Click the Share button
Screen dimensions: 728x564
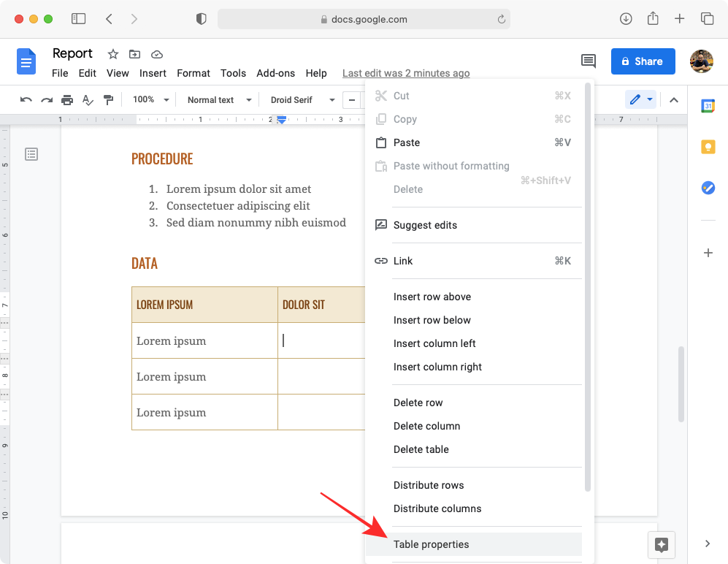[x=643, y=61]
